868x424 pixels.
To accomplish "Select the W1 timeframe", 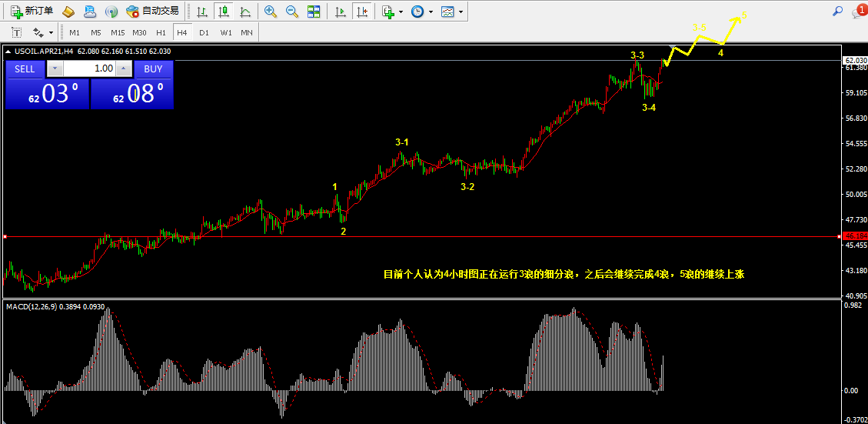I will [225, 32].
